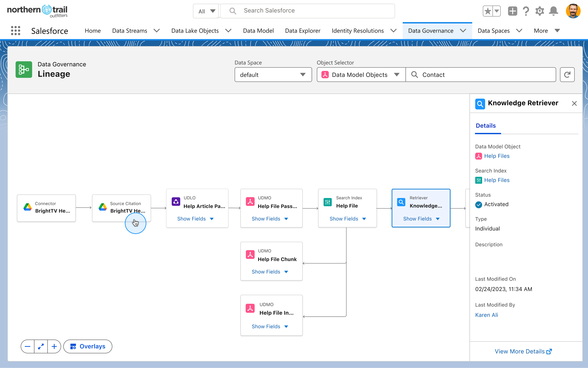
Task: Expand Show Fields on Help File Pass... node
Action: [270, 219]
